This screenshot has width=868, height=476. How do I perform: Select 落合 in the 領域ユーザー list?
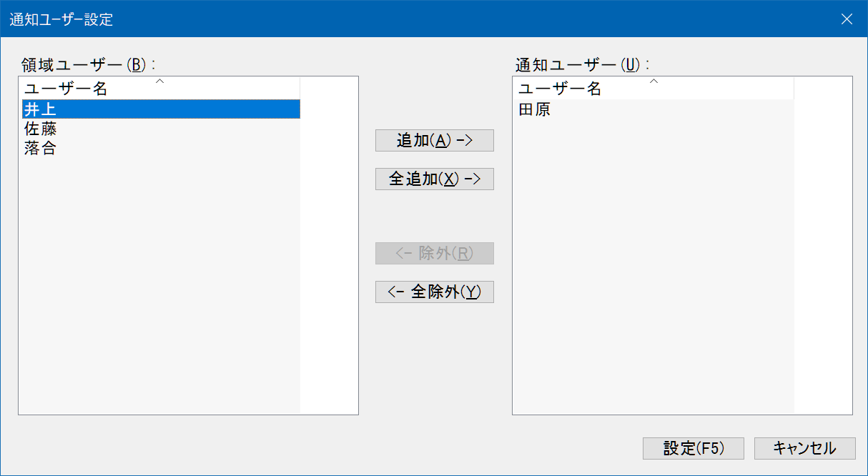(161, 149)
